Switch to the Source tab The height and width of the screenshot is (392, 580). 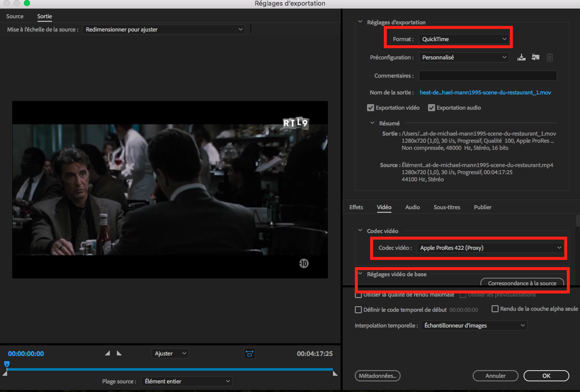click(15, 16)
